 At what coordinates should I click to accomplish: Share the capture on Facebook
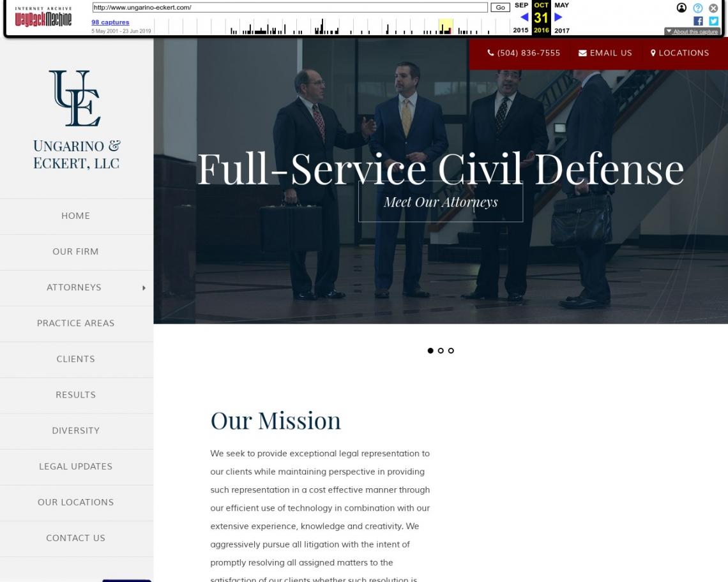698,21
